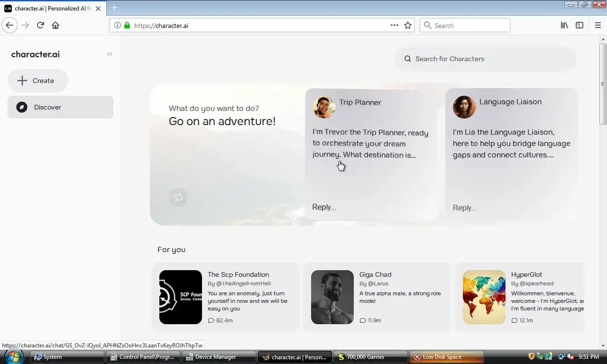Switch to 700,000 Games taskbar window

(370, 357)
